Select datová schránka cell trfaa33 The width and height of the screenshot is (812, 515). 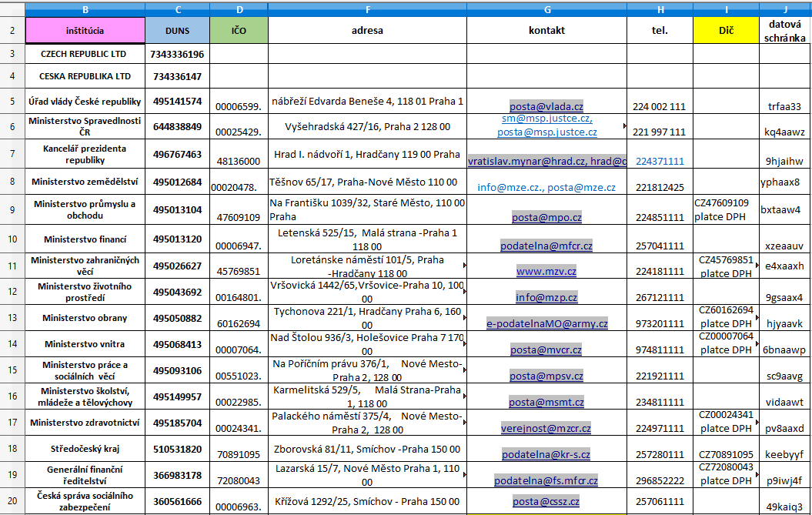784,107
